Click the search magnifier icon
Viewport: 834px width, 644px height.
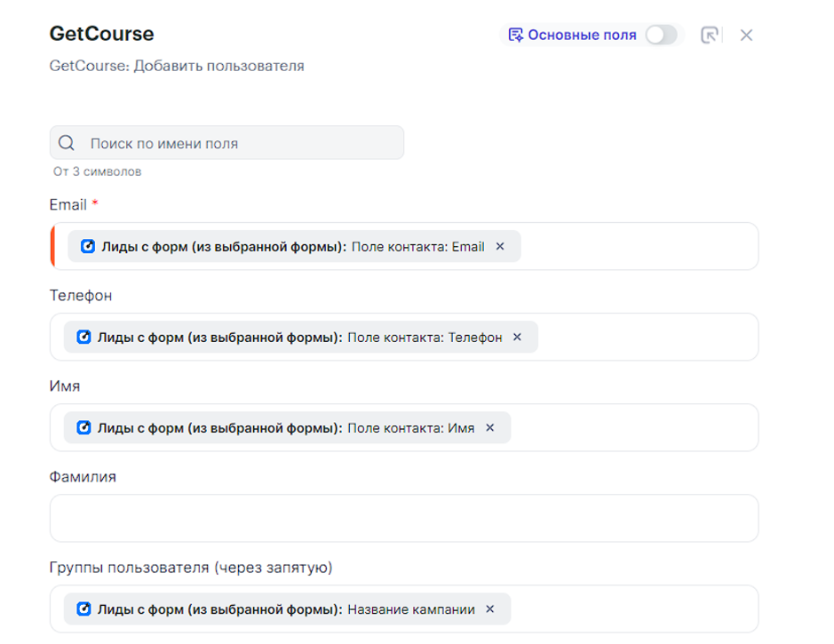pyautogui.click(x=67, y=143)
